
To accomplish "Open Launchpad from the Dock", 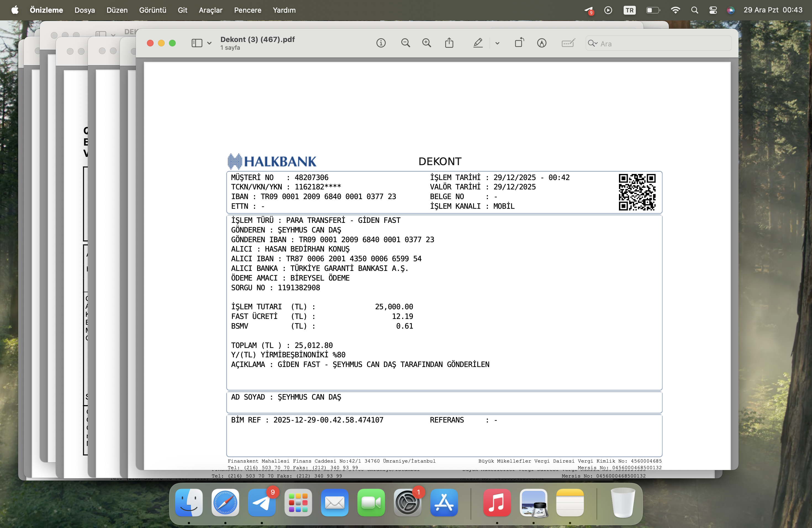I will (298, 502).
